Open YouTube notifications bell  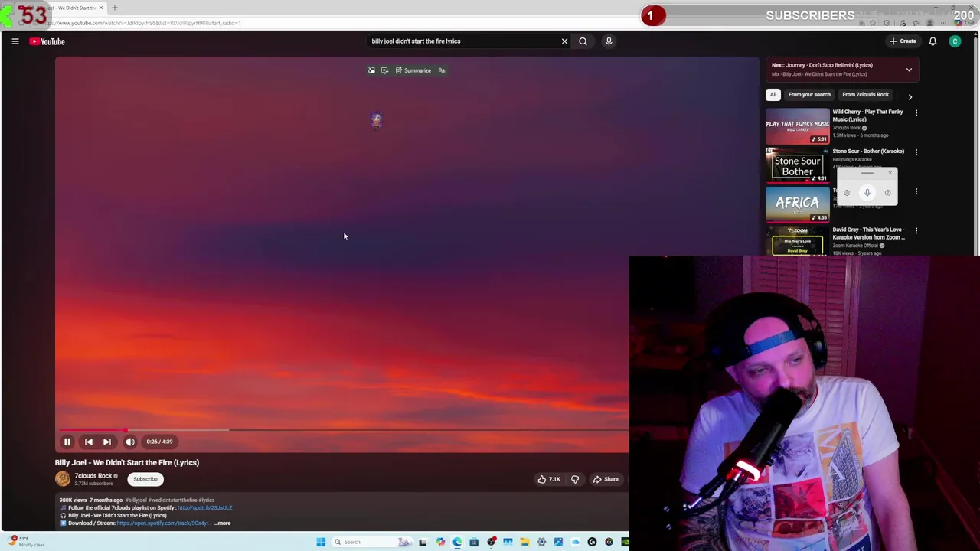(933, 41)
